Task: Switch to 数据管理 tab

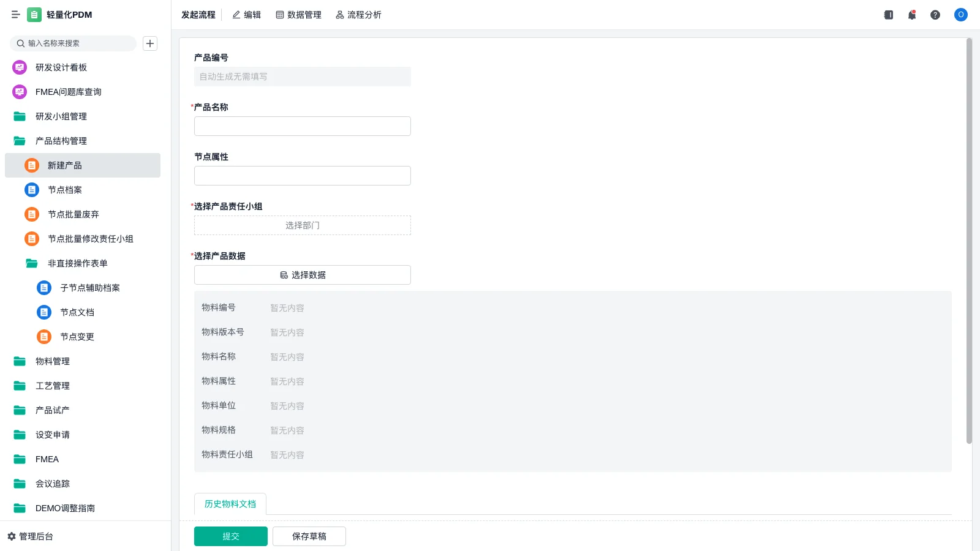Action: tap(298, 15)
